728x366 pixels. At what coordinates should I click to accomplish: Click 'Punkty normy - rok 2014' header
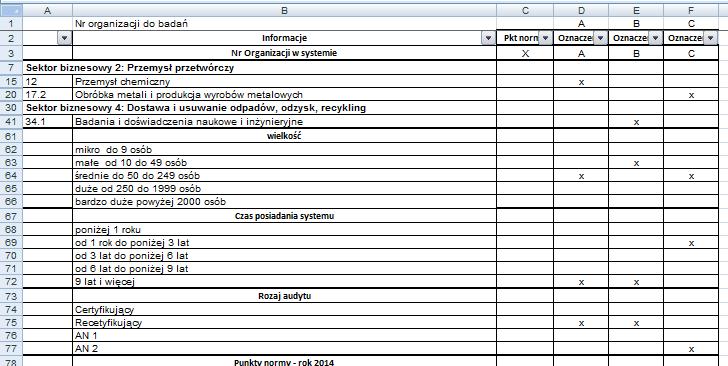285,362
